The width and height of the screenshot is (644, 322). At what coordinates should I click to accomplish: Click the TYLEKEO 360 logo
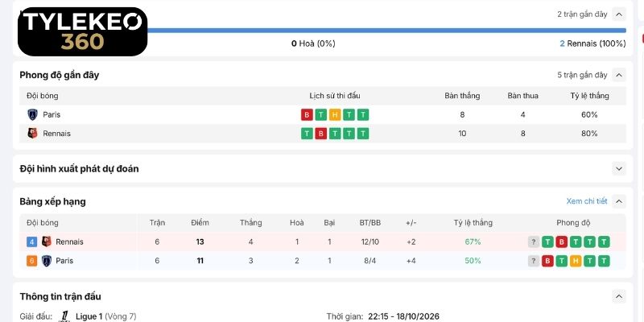coord(82,31)
